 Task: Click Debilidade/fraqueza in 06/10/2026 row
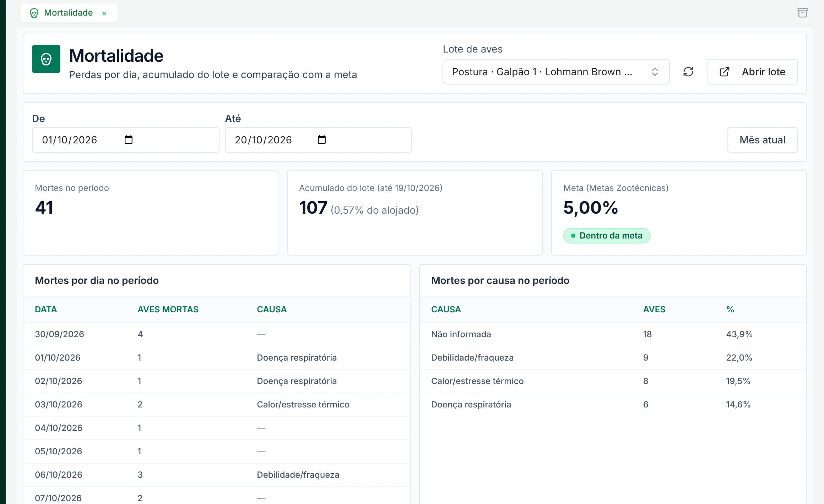(x=298, y=475)
